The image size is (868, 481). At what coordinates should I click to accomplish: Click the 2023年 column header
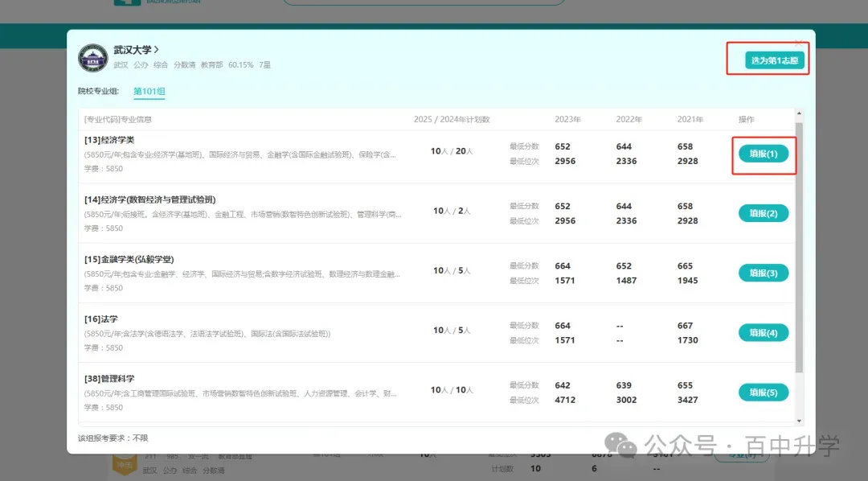[x=568, y=119]
